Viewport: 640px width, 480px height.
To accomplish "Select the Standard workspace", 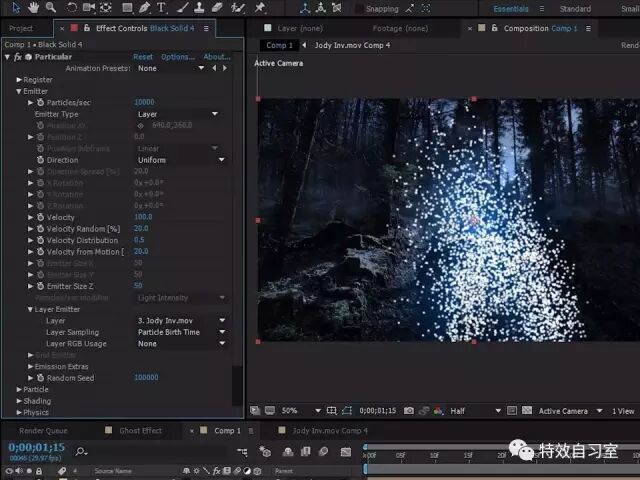I will [575, 9].
